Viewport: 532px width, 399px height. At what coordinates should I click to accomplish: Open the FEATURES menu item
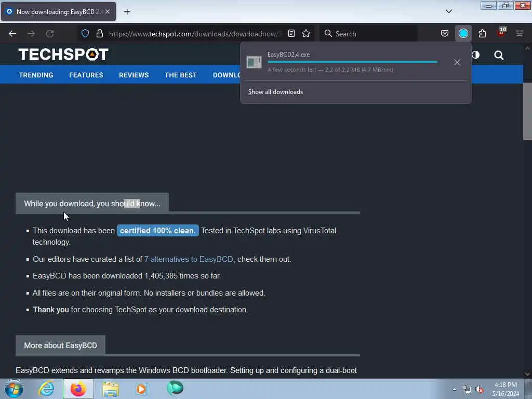[x=86, y=75]
